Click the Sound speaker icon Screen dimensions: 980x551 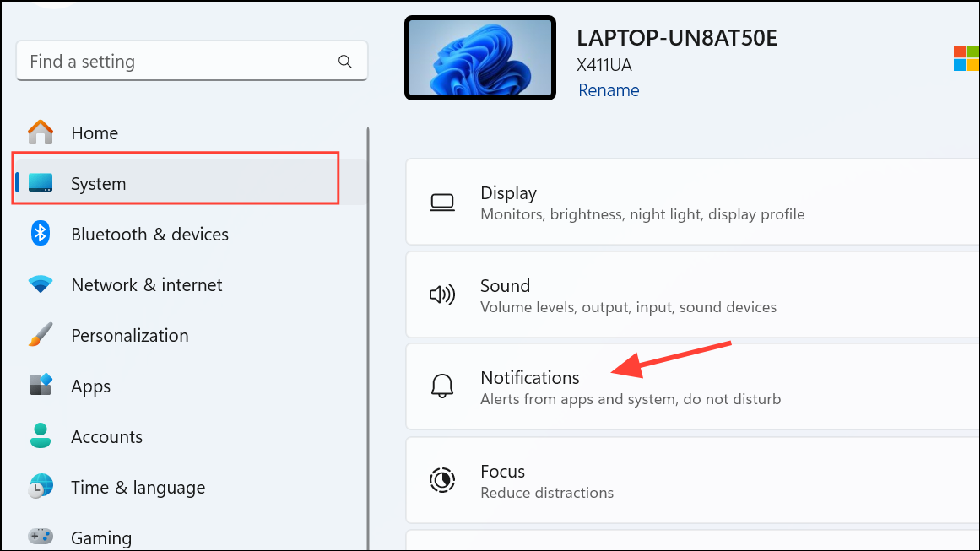(x=441, y=294)
